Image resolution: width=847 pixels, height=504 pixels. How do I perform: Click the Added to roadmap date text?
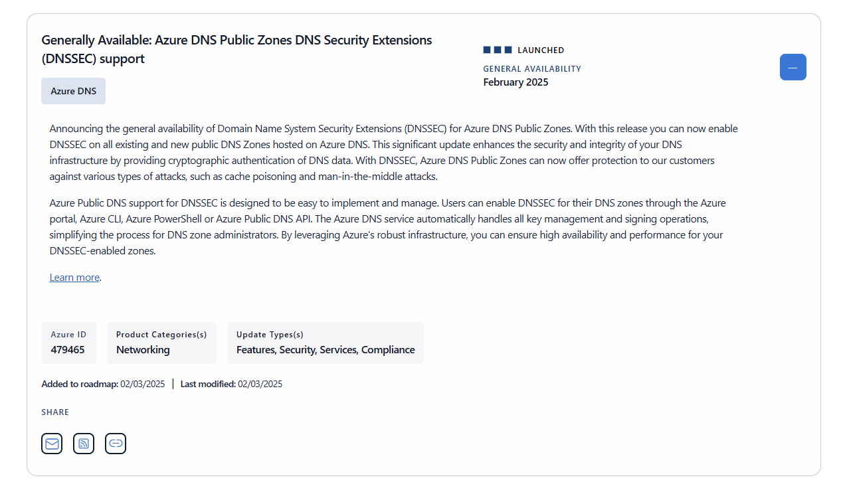click(x=103, y=384)
